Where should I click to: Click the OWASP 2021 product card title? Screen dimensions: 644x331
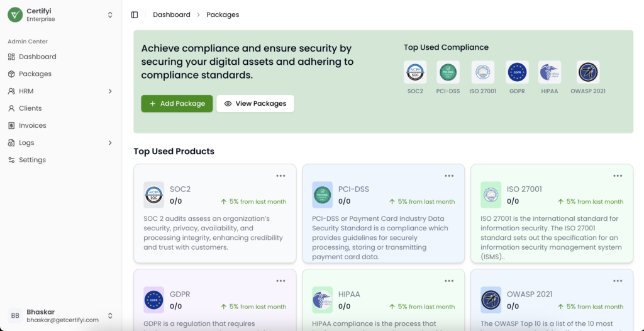530,295
